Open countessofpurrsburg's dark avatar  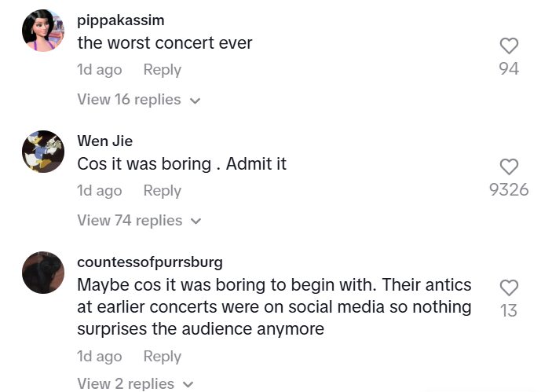43,272
